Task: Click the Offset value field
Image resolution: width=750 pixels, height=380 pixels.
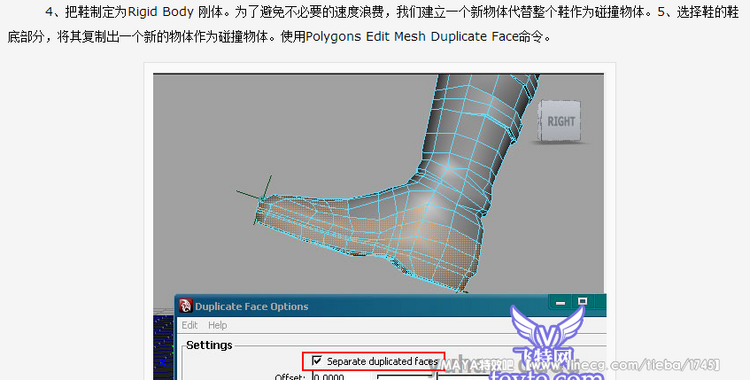Action: pyautogui.click(x=335, y=377)
